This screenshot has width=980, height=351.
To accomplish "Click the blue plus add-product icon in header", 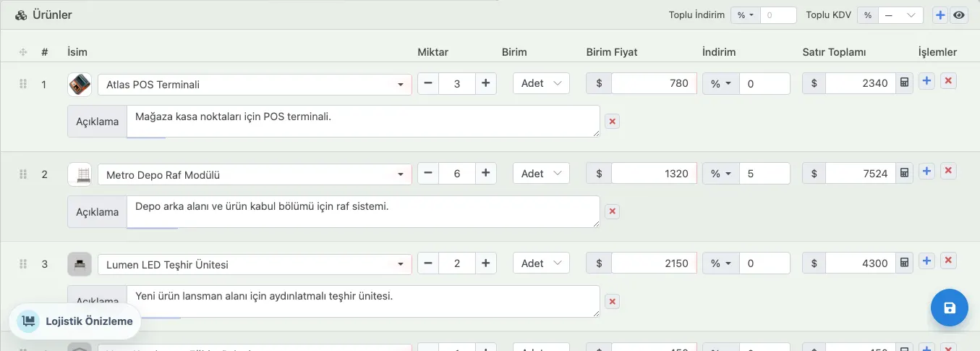I will 939,15.
